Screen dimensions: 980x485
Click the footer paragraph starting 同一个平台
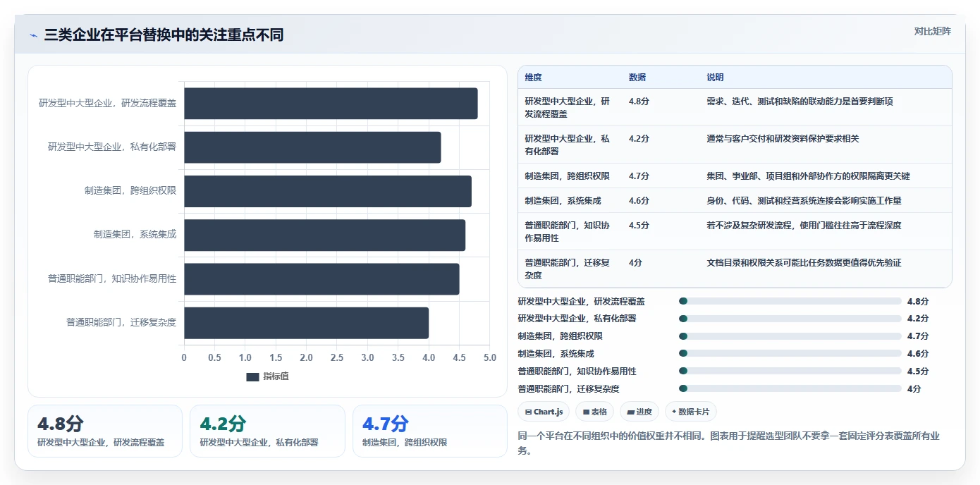[x=728, y=443]
